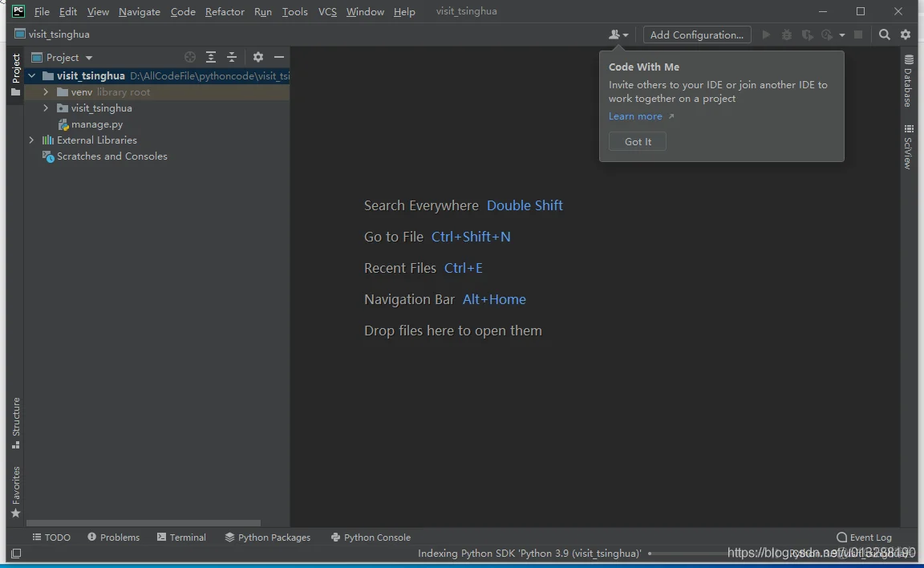This screenshot has width=924, height=568.
Task: Hide the Project panel with minus icon
Action: [279, 57]
